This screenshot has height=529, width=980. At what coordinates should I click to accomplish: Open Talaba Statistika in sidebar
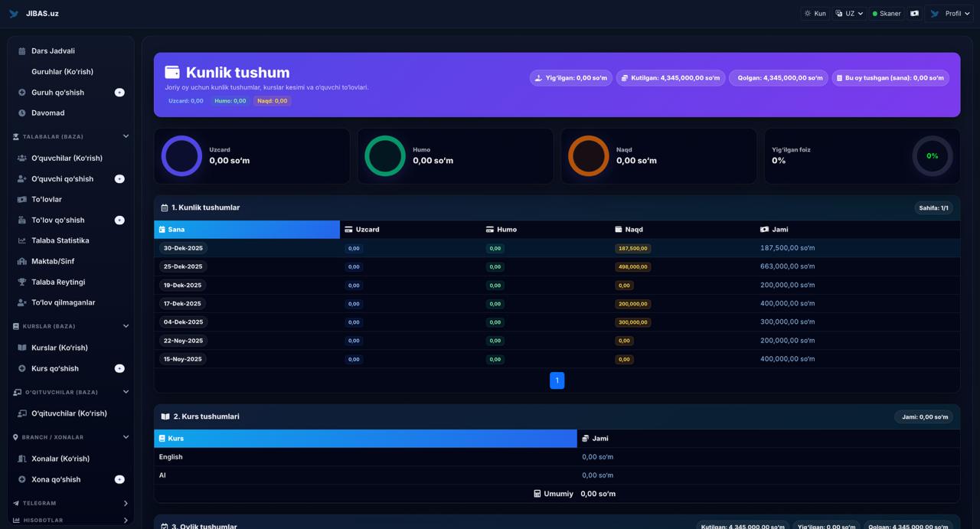tap(60, 240)
